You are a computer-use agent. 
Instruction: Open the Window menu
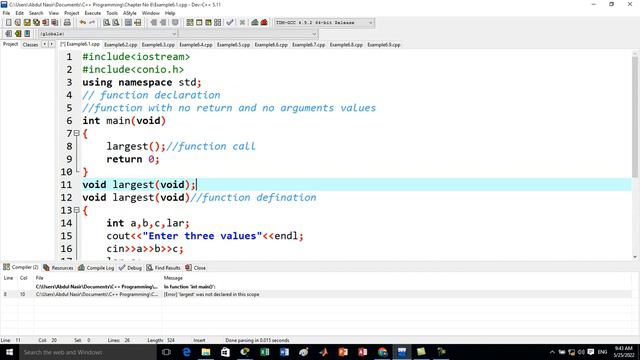(151, 13)
